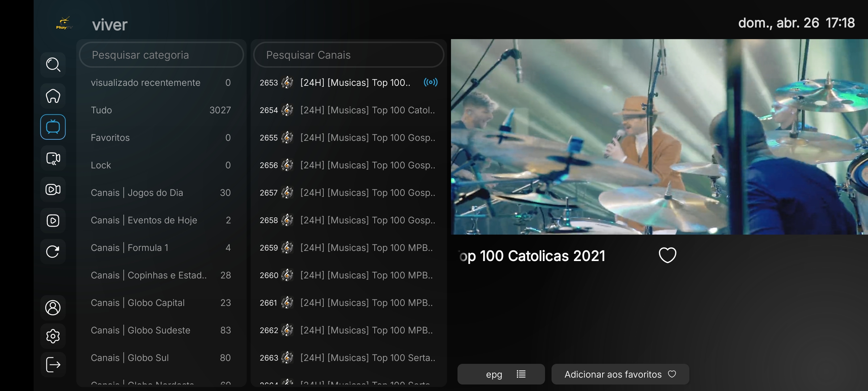The height and width of the screenshot is (391, 868).
Task: Open the epg list button
Action: point(501,374)
